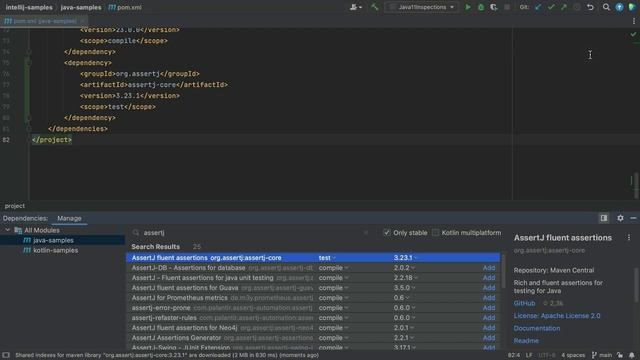Switch to the Manage tab
Viewport: 640px width, 360px height.
coord(69,218)
